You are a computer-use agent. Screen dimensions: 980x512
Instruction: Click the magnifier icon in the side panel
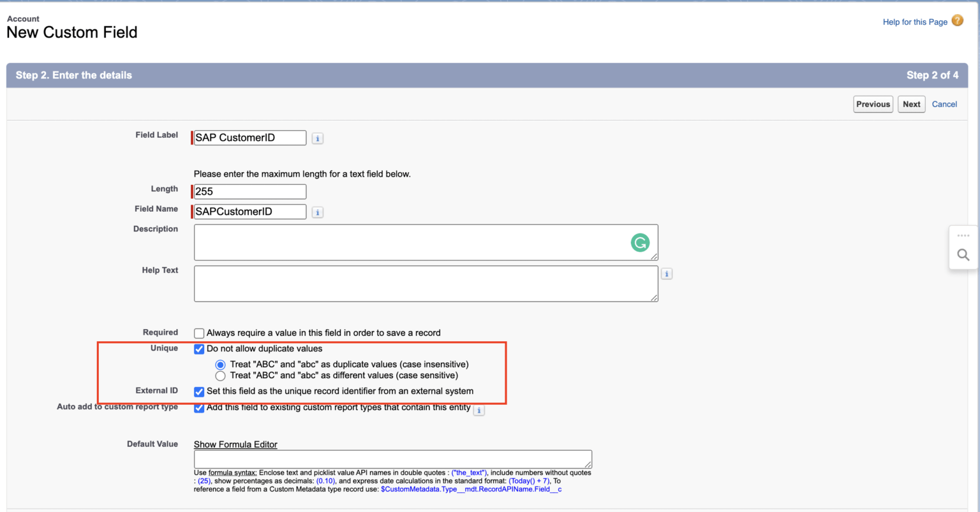(x=963, y=254)
